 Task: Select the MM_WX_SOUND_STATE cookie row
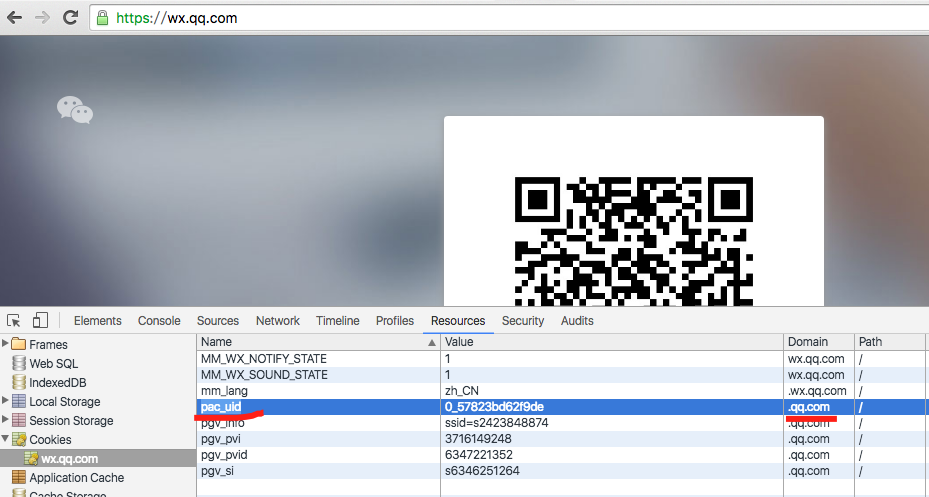(562, 375)
